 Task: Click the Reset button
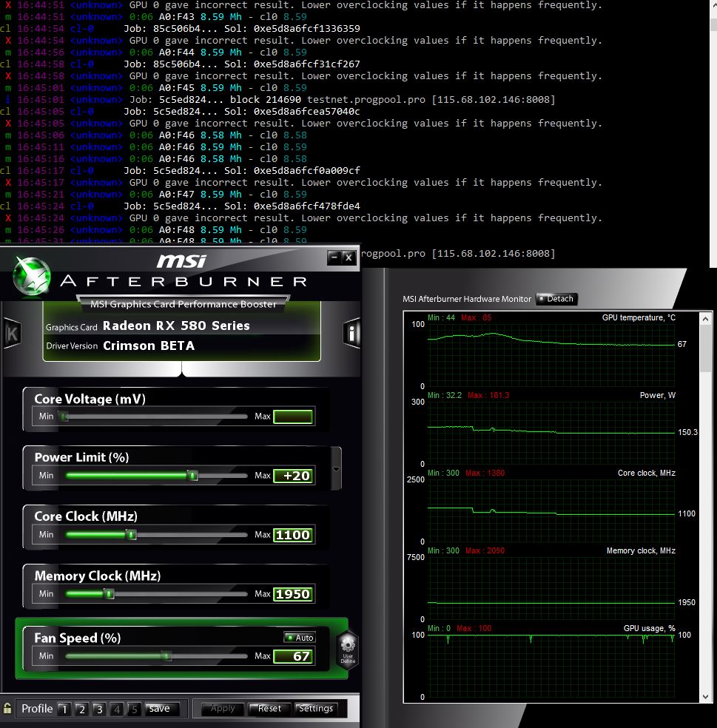269,709
